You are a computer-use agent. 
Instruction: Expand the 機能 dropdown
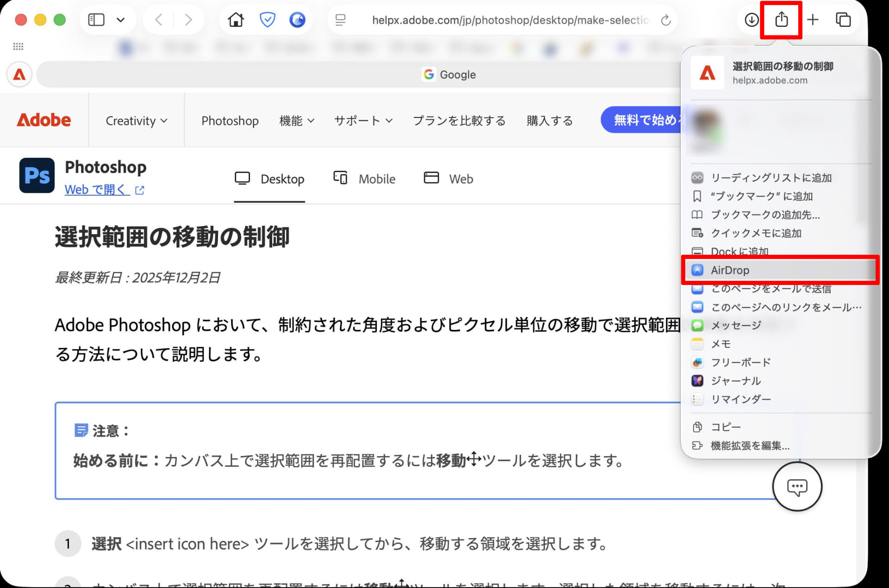point(296,121)
